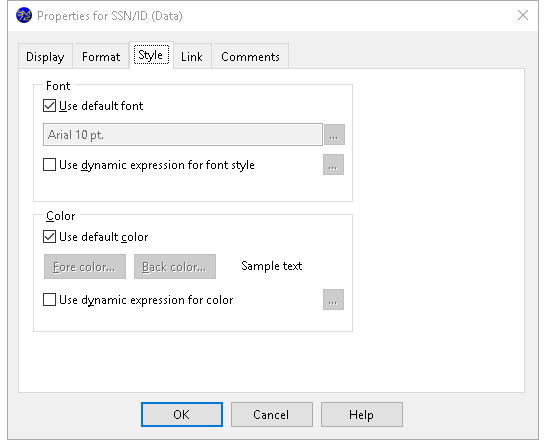The width and height of the screenshot is (546, 447).
Task: Open dynamic font style expression editor button
Action: [333, 165]
